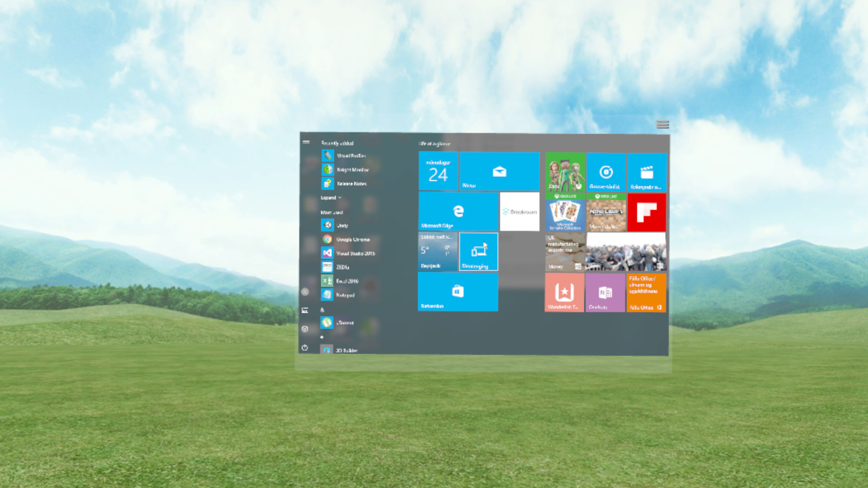Open the Netverslun Store tile
The height and width of the screenshot is (488, 868).
[x=458, y=292]
